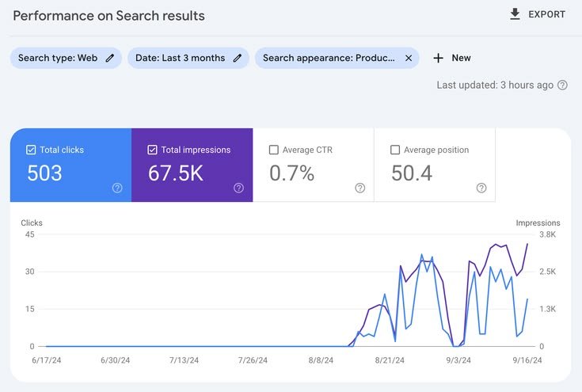Edit the Date: Last 3 months filter
582x392 pixels.
tap(238, 58)
